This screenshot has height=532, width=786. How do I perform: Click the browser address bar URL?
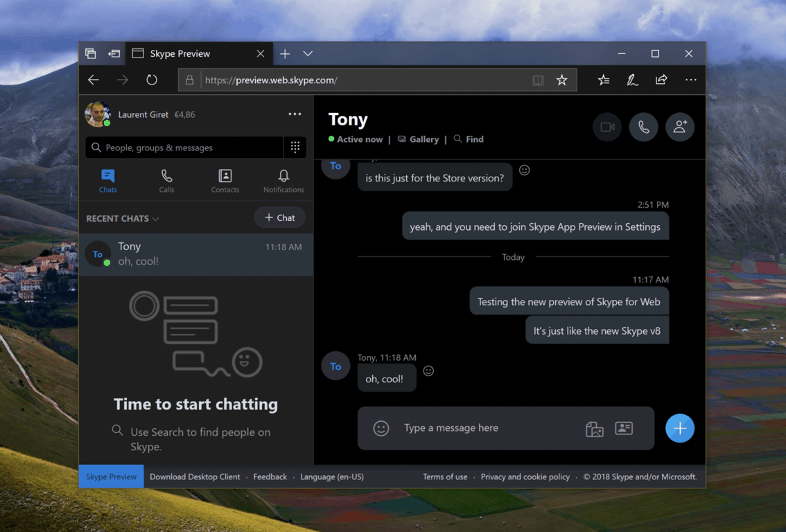coord(271,80)
